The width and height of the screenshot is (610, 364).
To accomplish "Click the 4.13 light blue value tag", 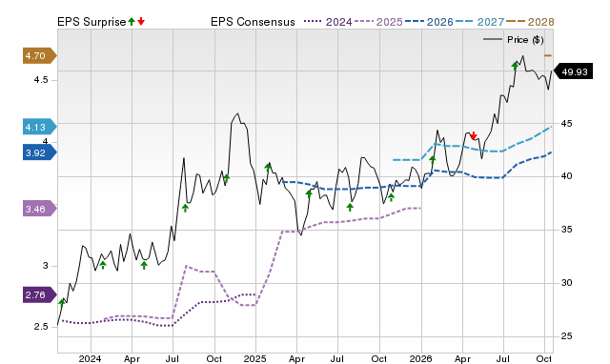I will [x=40, y=127].
